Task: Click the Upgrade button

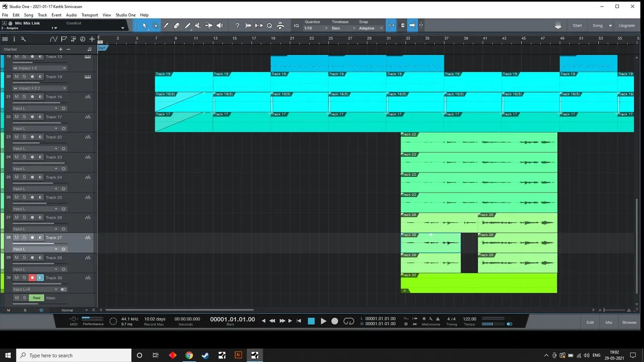Action: 626,26
